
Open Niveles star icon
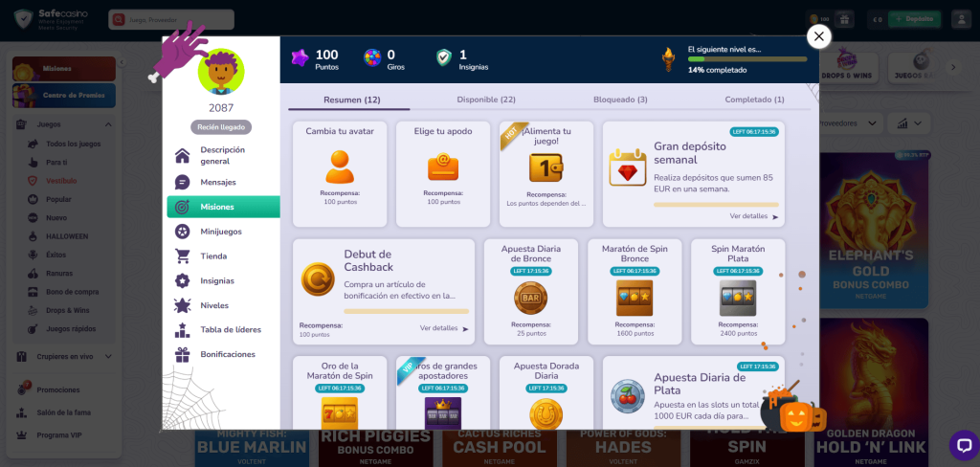tap(182, 305)
